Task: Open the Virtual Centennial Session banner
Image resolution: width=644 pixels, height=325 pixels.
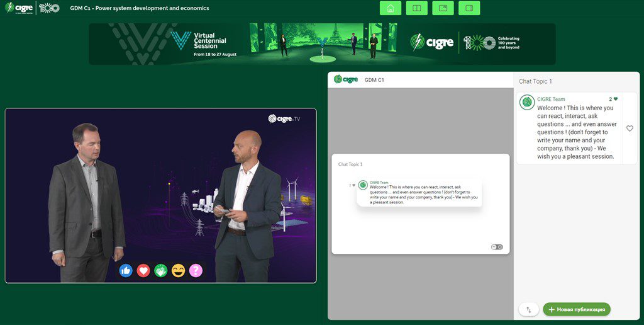Action: click(321, 44)
